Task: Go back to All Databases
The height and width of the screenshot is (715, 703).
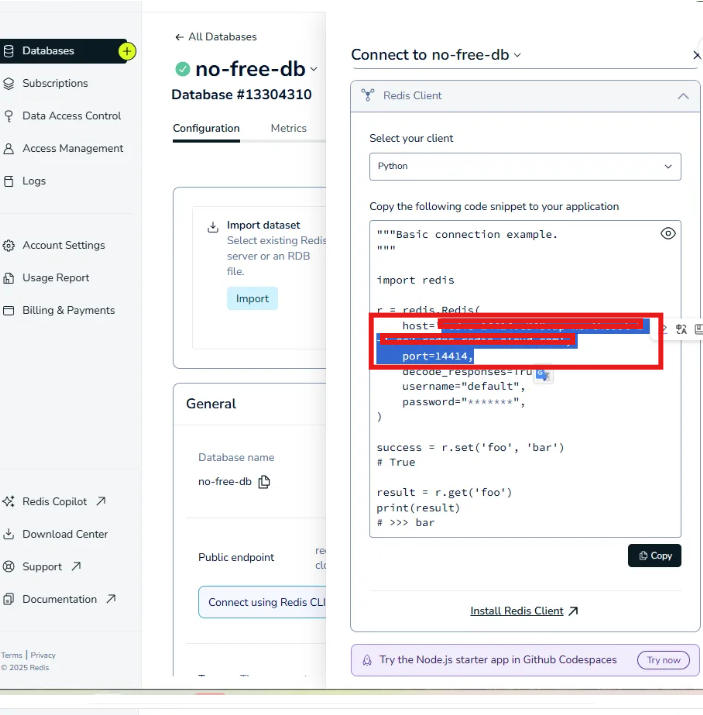Action: [222, 37]
